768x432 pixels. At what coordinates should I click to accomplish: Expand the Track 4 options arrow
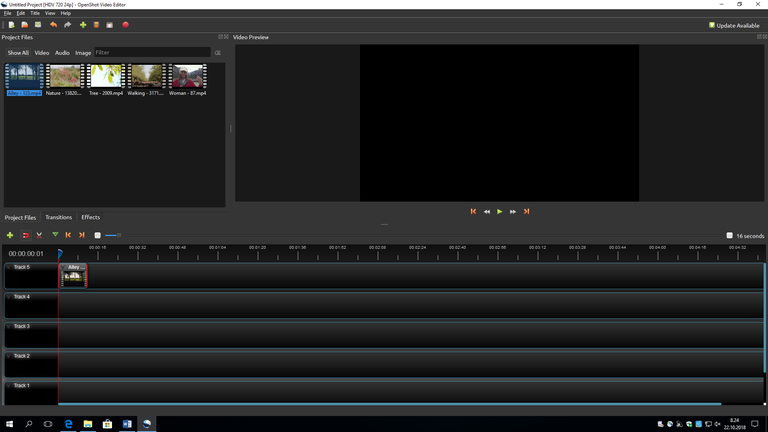coord(9,297)
